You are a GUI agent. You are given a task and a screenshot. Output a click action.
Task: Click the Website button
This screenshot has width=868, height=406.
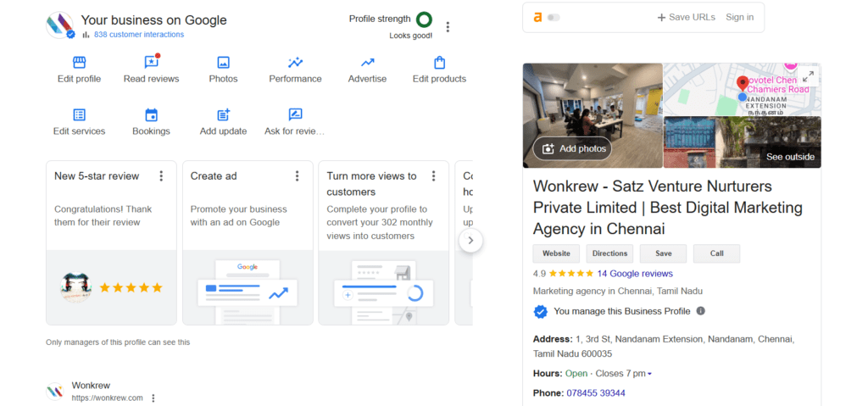pyautogui.click(x=556, y=253)
